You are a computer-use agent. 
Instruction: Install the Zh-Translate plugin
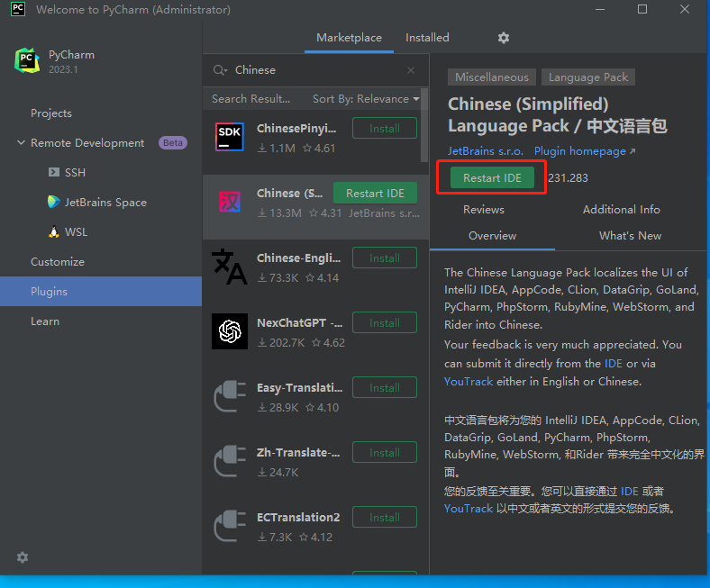click(385, 452)
